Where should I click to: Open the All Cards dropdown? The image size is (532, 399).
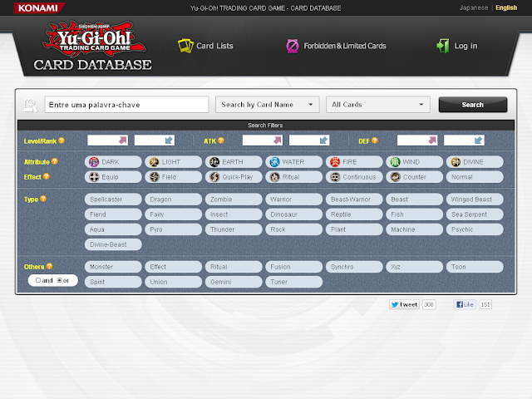click(378, 105)
